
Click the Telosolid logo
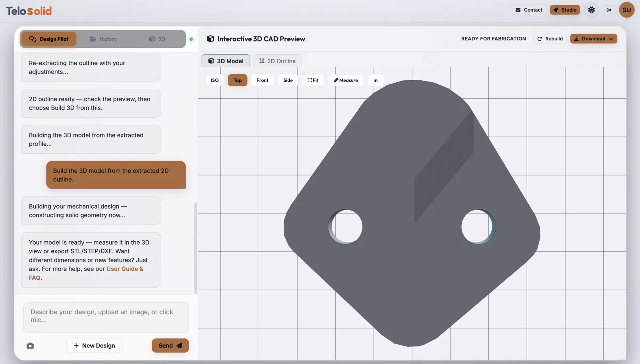click(x=29, y=11)
